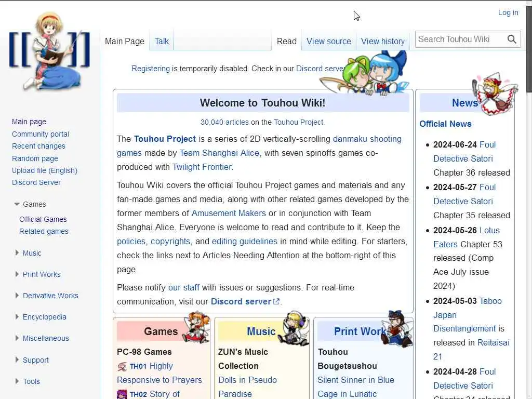Image resolution: width=532 pixels, height=399 pixels.
Task: Open the bold Discord server external link
Action: 245,301
